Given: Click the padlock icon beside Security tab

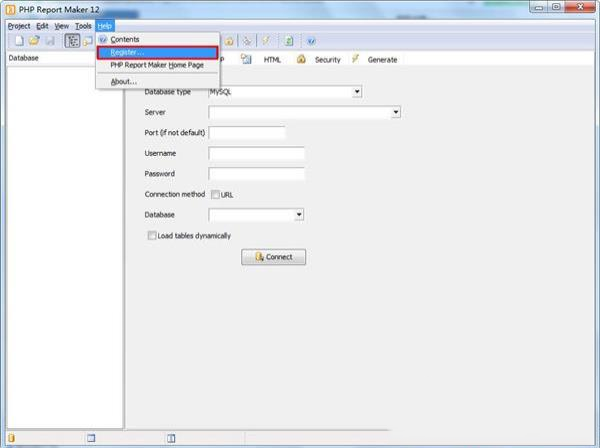Looking at the screenshot, I should point(301,59).
